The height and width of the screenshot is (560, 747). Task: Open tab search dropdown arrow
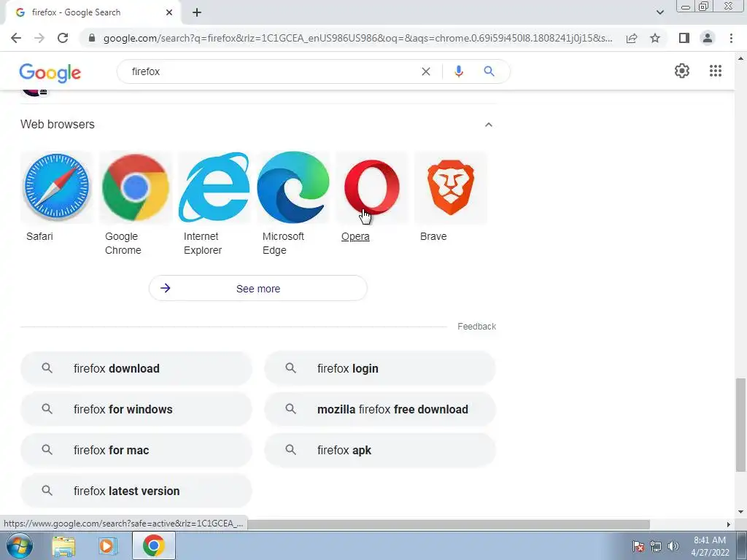coord(659,12)
